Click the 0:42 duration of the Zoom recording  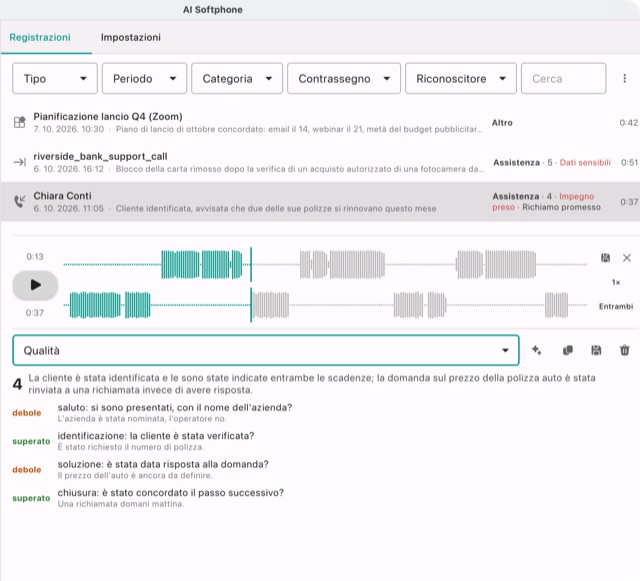(x=629, y=122)
